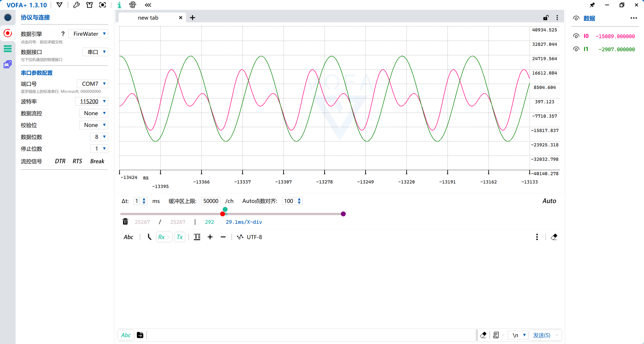Toggle Abc mode in send bar
Viewport: 644px width, 344px height.
[x=126, y=335]
